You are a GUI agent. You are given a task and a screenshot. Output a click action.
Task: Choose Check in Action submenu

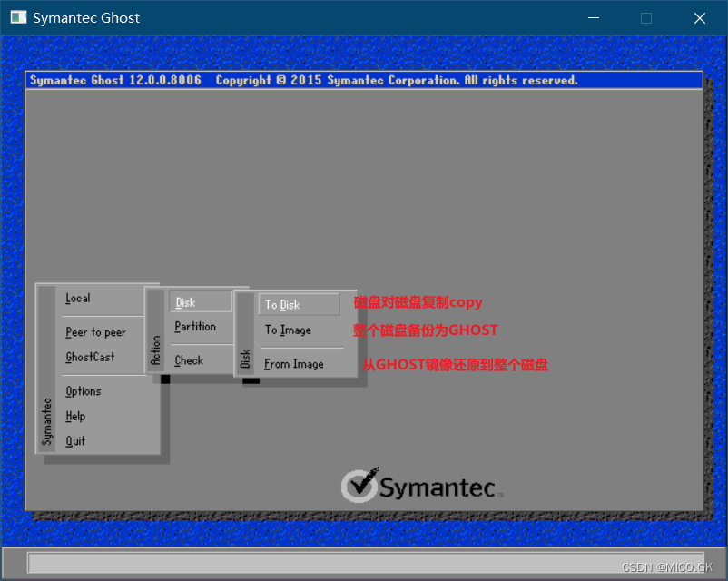[x=189, y=360]
